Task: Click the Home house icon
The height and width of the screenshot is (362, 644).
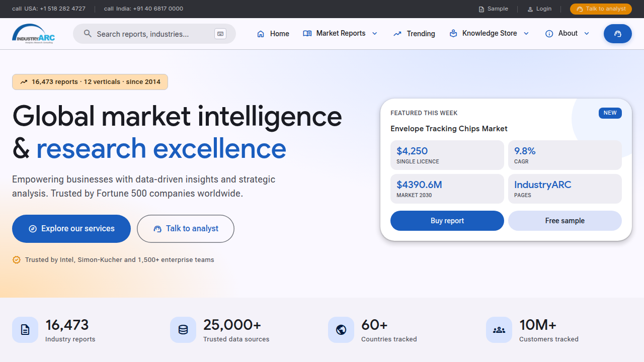Action: pos(261,34)
